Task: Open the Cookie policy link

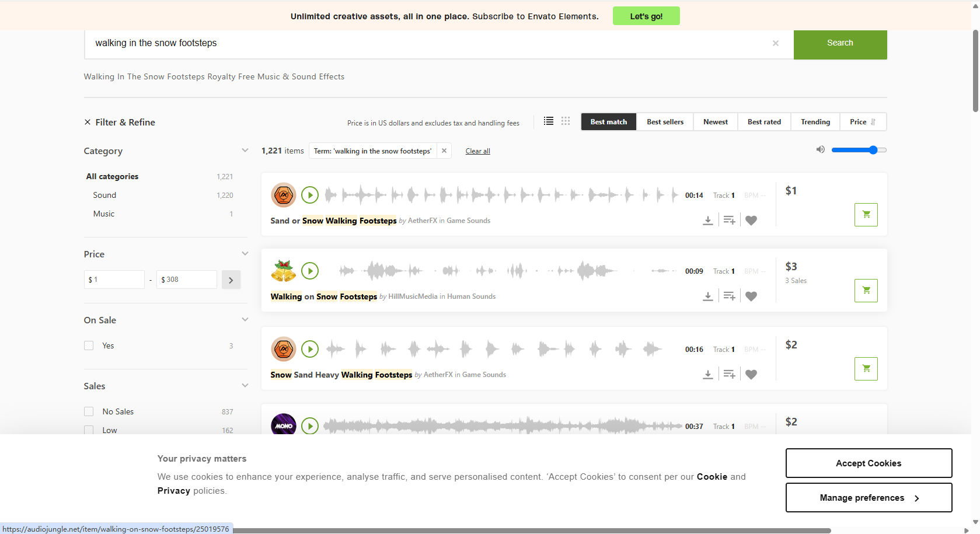Action: click(x=712, y=477)
